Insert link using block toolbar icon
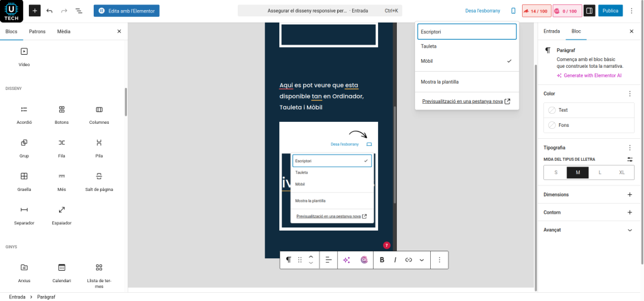Viewport: 644px width, 301px height. point(408,260)
